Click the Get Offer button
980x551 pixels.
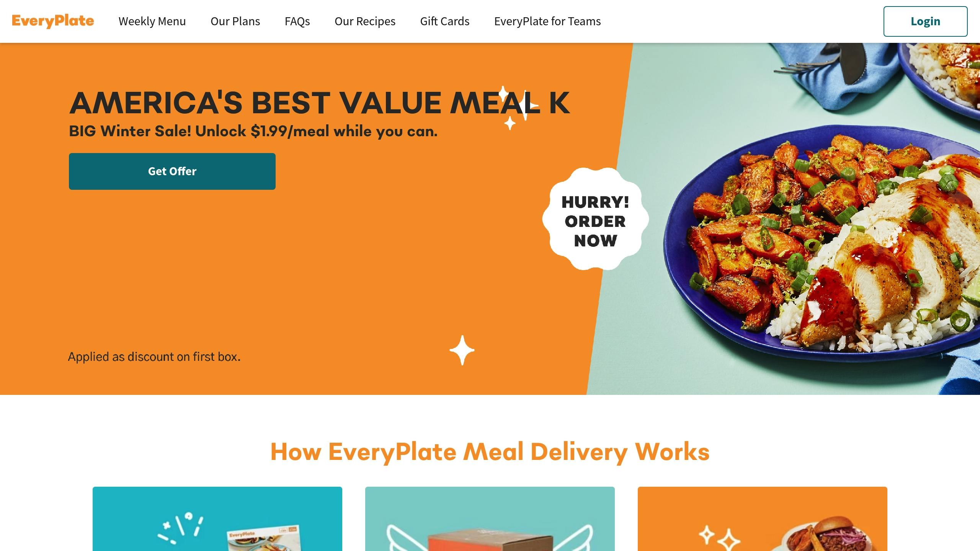point(172,171)
